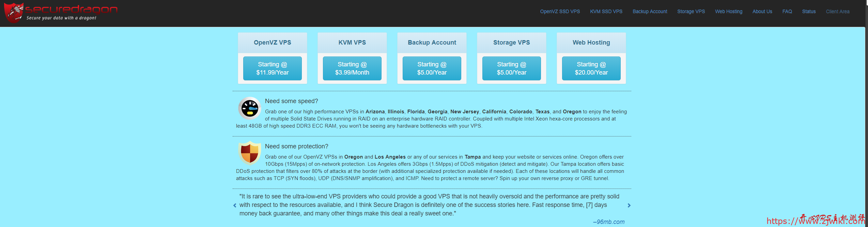Show the previous testimonial with left arrow

tap(235, 205)
